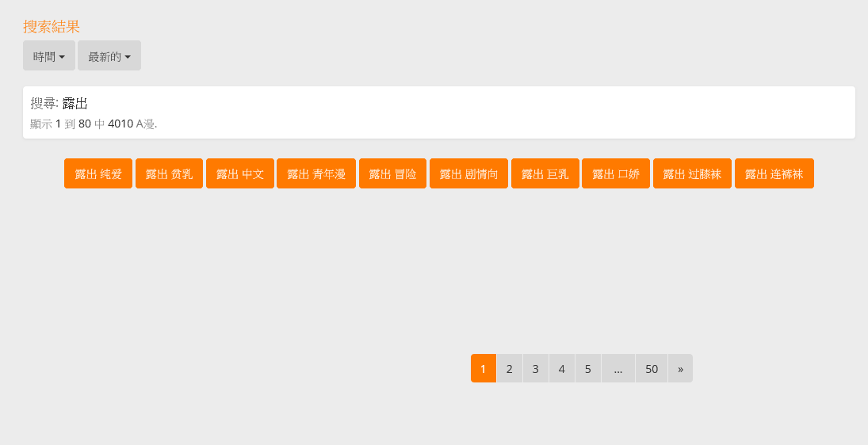Open the 時間 dropdown filter
This screenshot has height=445, width=868.
pyautogui.click(x=48, y=56)
